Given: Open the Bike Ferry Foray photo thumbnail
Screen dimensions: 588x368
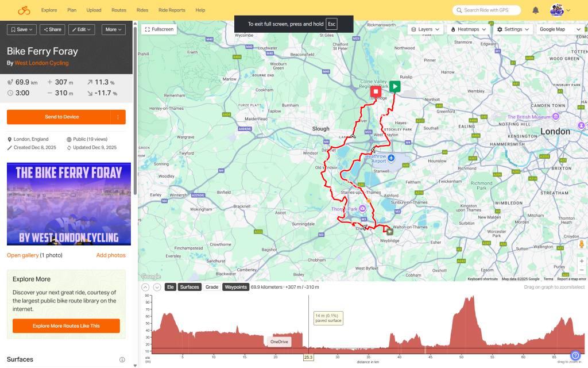Looking at the screenshot, I should tap(69, 204).
